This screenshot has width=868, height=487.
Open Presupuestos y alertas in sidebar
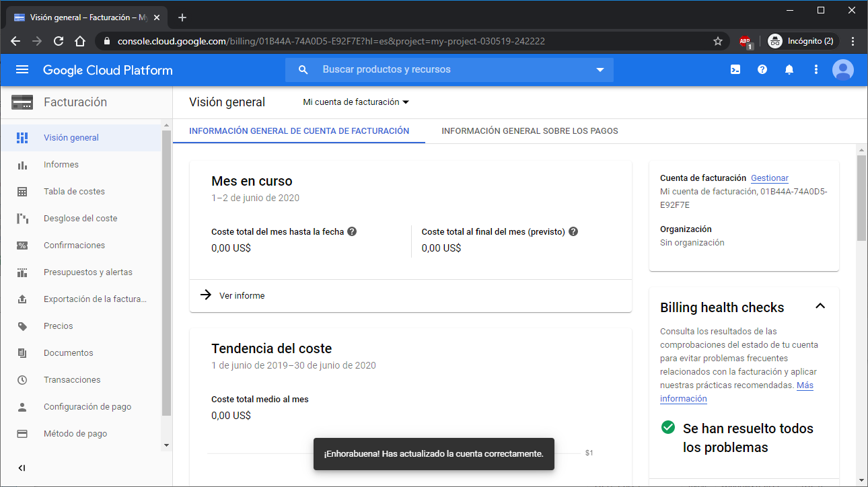click(87, 272)
